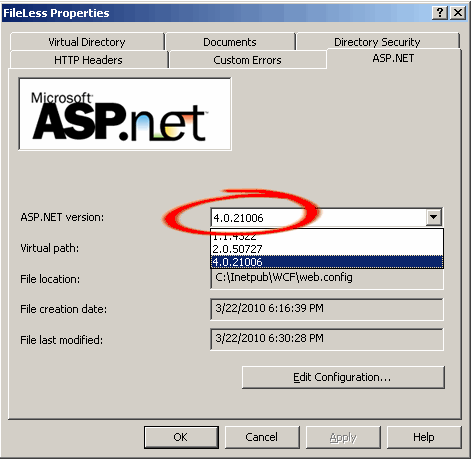Click the Apply button
This screenshot has width=471, height=459.
343,437
